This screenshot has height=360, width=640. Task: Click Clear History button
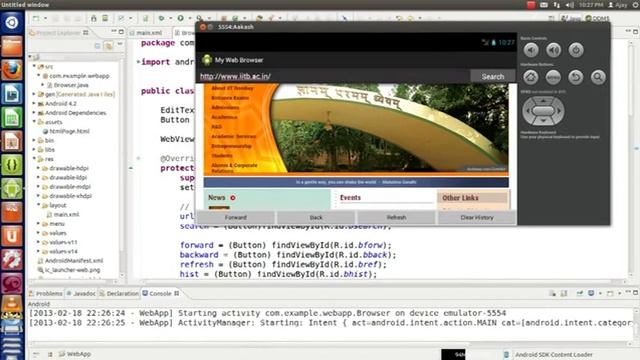pyautogui.click(x=477, y=218)
